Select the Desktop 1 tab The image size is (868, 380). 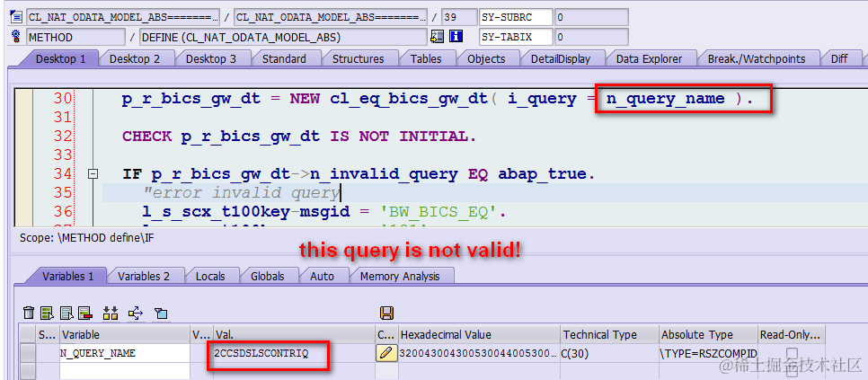click(60, 58)
